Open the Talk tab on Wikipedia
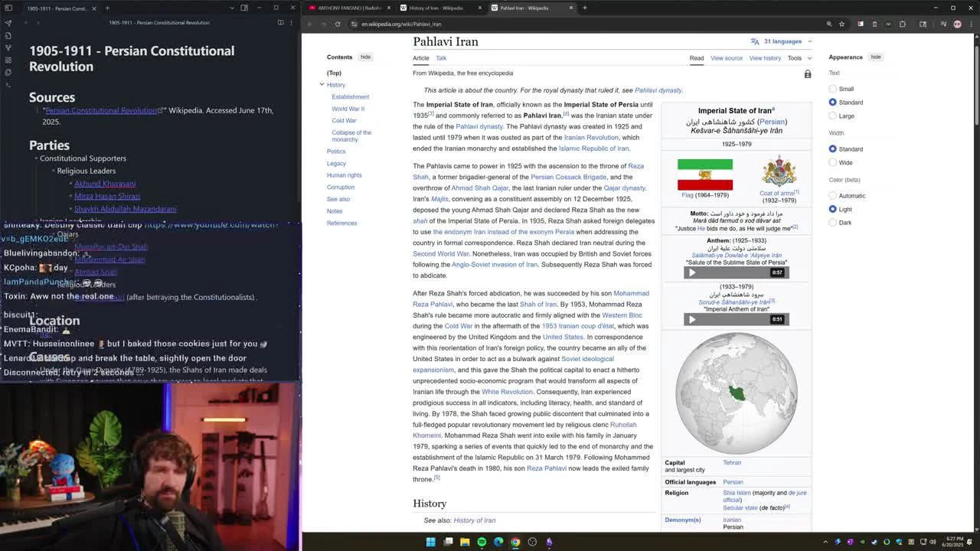Image resolution: width=980 pixels, height=551 pixels. click(x=441, y=58)
